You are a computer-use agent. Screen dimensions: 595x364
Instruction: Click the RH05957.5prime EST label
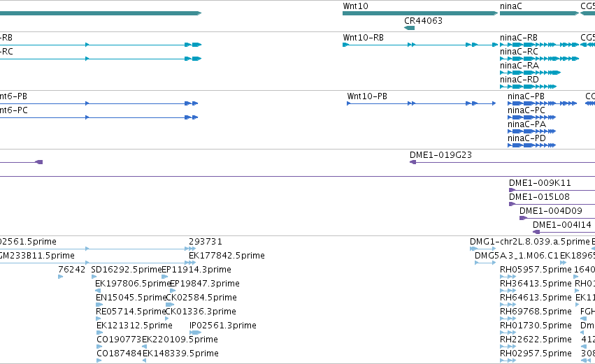point(536,270)
